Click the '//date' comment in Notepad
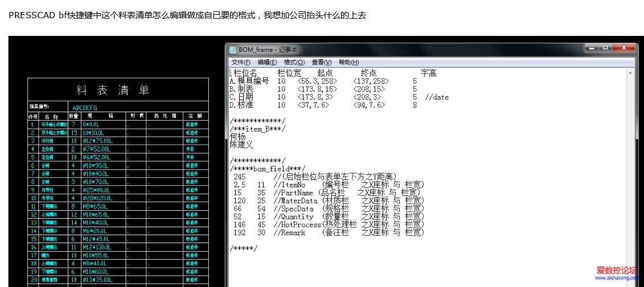Viewport: 644px width, 287px height. click(x=437, y=97)
